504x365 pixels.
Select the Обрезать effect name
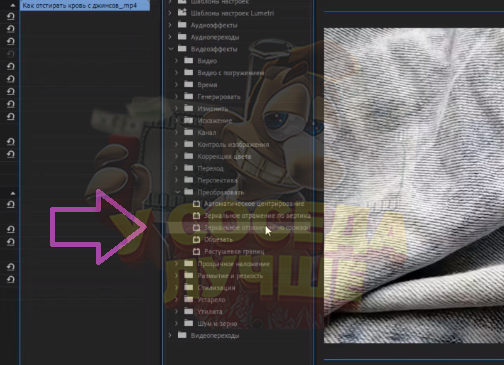click(x=218, y=240)
